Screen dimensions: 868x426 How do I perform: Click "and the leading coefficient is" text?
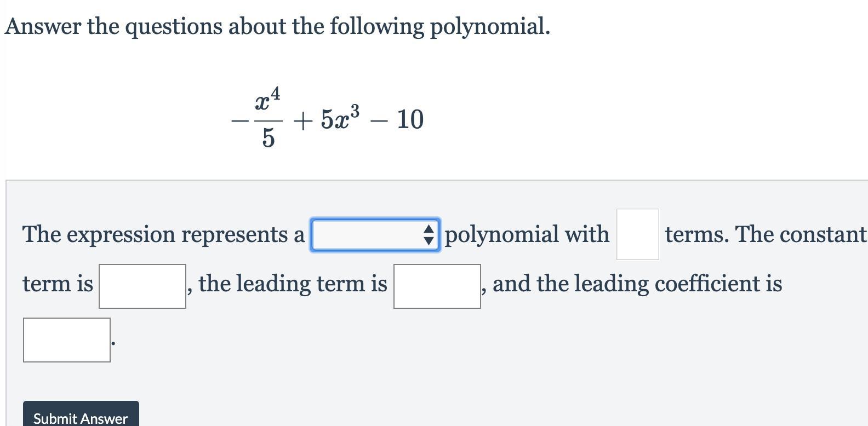tap(637, 284)
